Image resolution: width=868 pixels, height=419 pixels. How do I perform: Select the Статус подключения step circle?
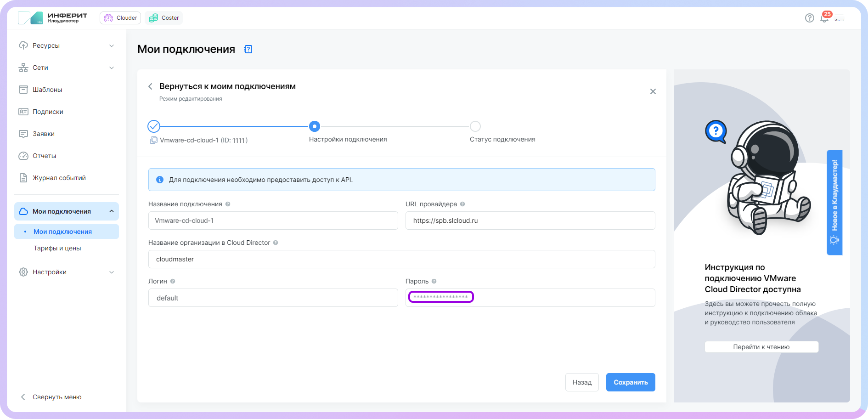pyautogui.click(x=475, y=126)
